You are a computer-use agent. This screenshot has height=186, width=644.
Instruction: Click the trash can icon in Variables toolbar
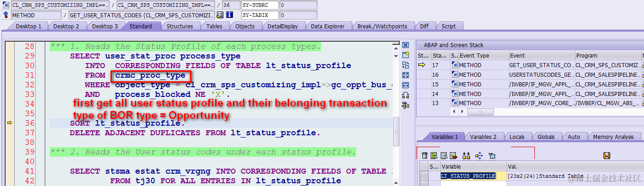425,156
